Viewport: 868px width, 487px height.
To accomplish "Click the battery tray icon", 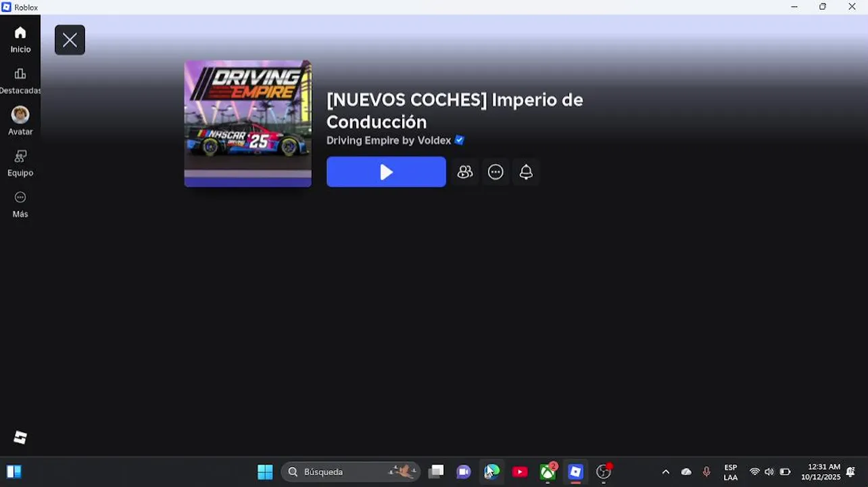I will (x=785, y=472).
